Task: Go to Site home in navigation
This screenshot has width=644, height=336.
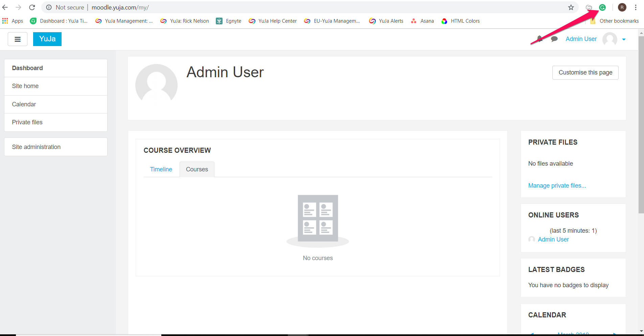Action: click(56, 86)
